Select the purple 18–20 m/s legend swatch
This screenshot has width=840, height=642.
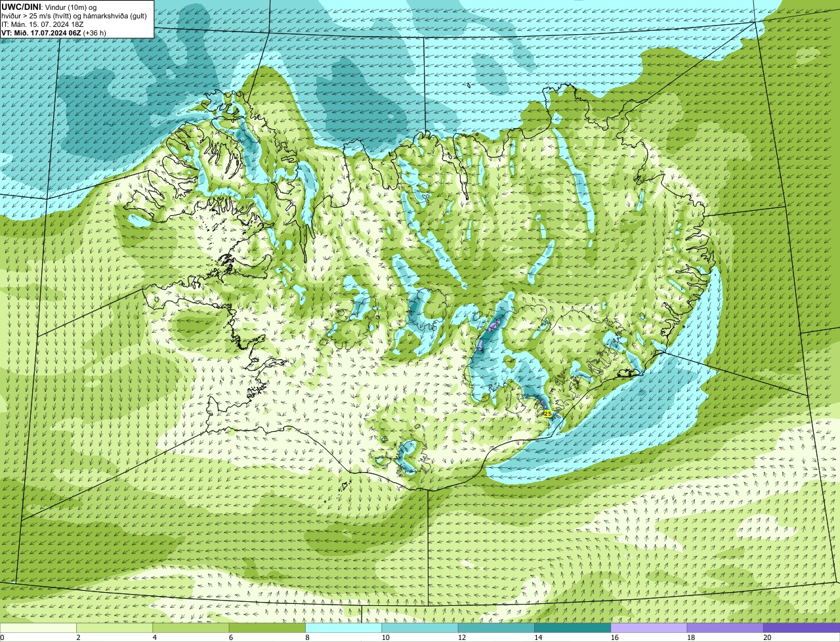pos(725,628)
